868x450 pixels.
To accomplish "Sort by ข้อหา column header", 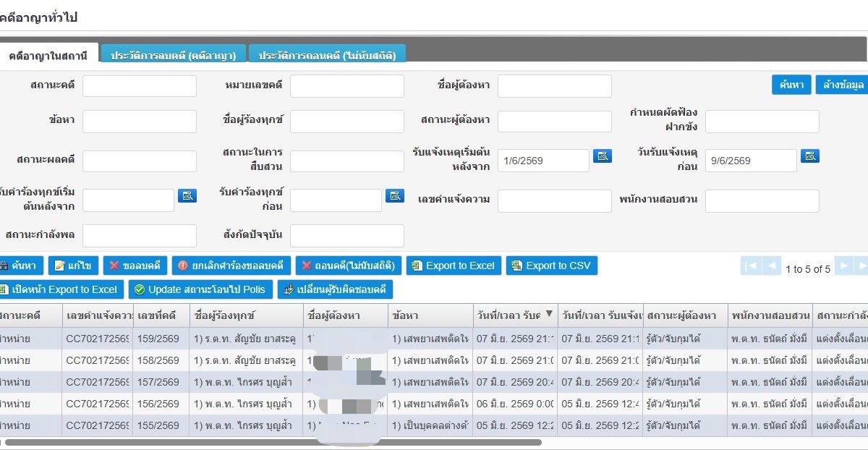I will pyautogui.click(x=430, y=315).
